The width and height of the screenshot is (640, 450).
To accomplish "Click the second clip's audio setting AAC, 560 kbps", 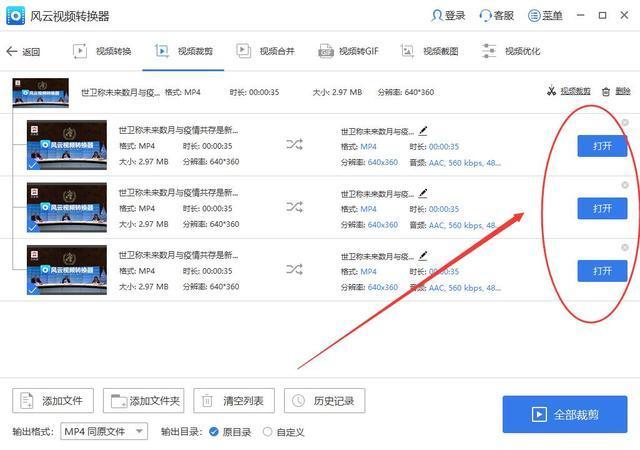I will click(x=464, y=225).
